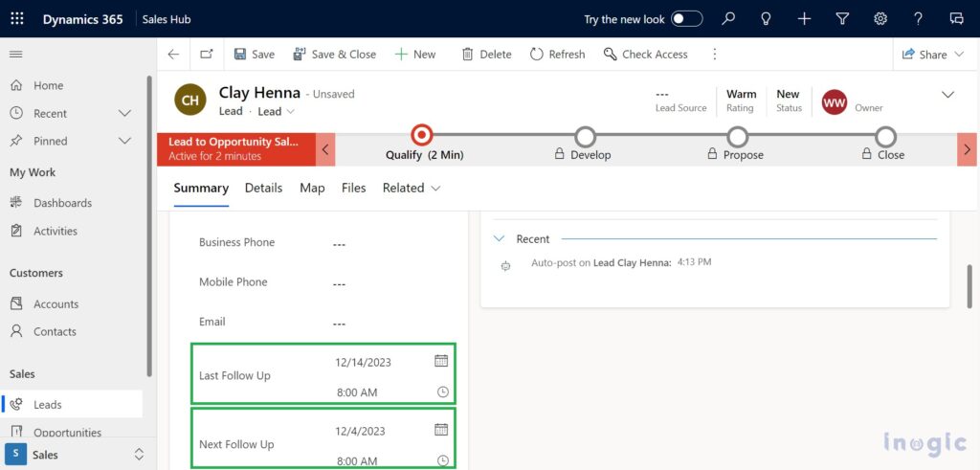Open the search magnifier in the top bar
This screenshot has width=980, height=470.
pyautogui.click(x=728, y=19)
